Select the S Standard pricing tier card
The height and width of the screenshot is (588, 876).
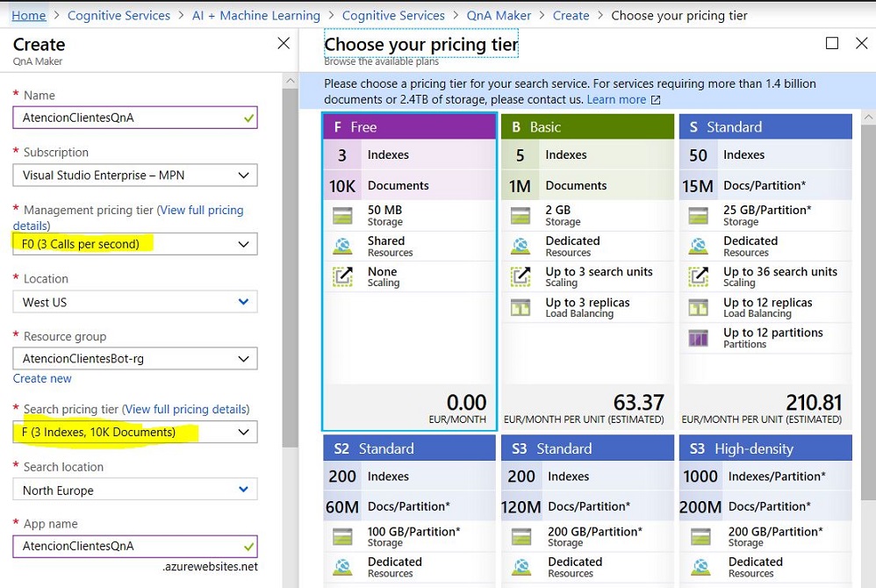[x=765, y=272]
